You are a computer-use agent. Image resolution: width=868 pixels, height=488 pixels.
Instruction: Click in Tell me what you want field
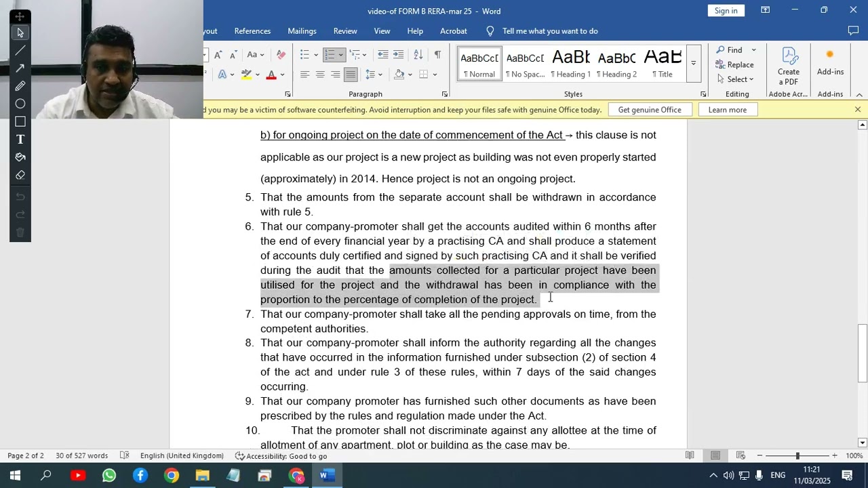pos(550,31)
